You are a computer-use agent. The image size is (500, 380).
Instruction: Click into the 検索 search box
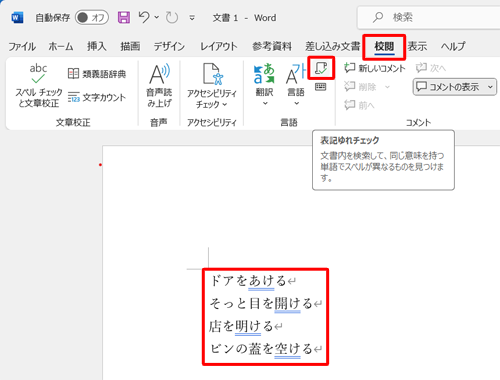coord(428,17)
